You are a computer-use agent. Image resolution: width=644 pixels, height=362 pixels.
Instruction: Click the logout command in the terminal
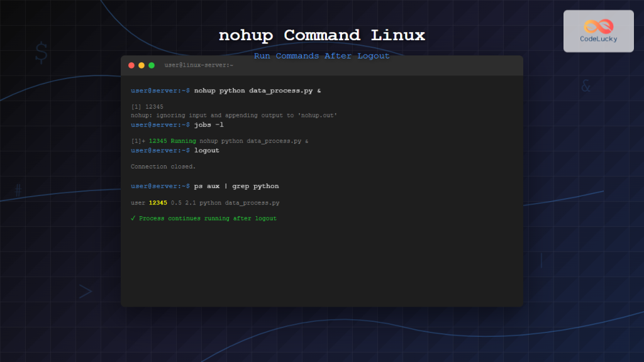207,151
